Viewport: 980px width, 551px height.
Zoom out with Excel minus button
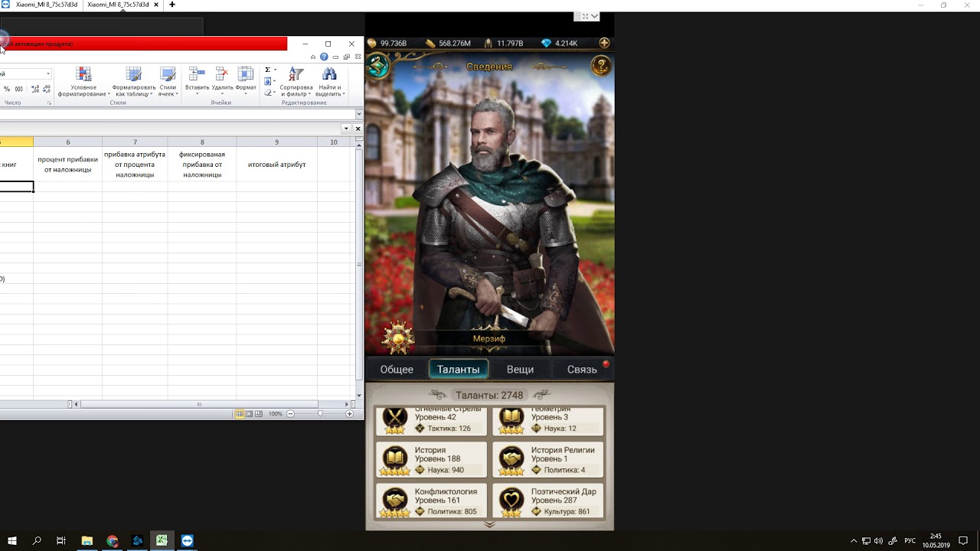pyautogui.click(x=290, y=414)
